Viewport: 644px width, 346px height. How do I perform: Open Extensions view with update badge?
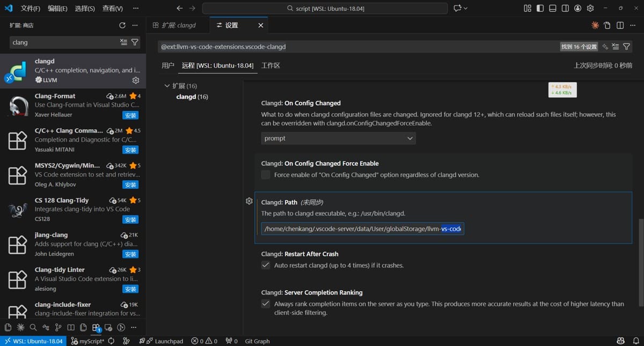coord(96,328)
